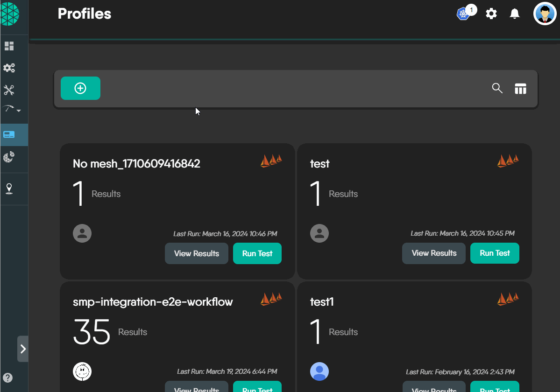View Results for No mesh_1710609416842 profile

tap(196, 253)
